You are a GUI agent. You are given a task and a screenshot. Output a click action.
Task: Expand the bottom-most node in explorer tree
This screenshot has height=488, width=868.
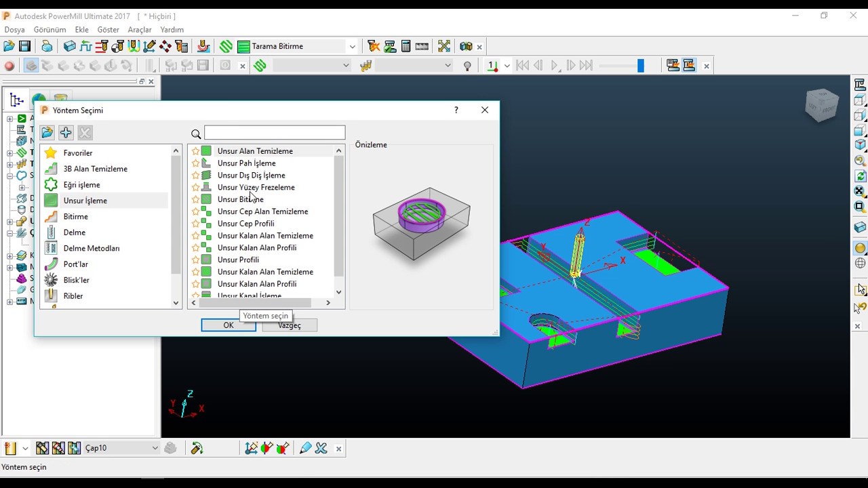coord(10,302)
